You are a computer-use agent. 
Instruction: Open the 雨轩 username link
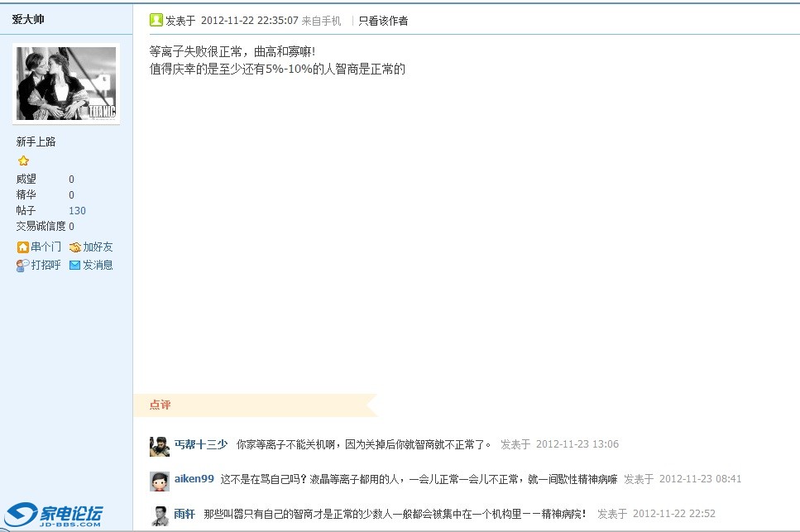(x=184, y=514)
